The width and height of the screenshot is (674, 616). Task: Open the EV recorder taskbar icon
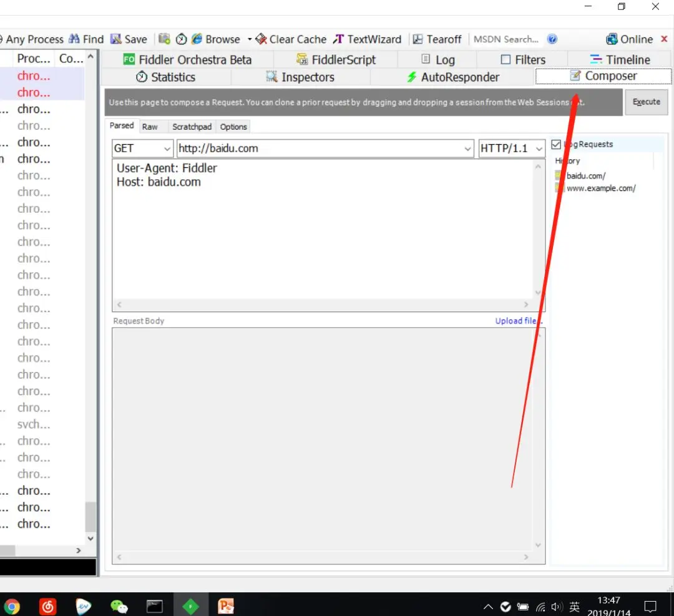pos(84,607)
